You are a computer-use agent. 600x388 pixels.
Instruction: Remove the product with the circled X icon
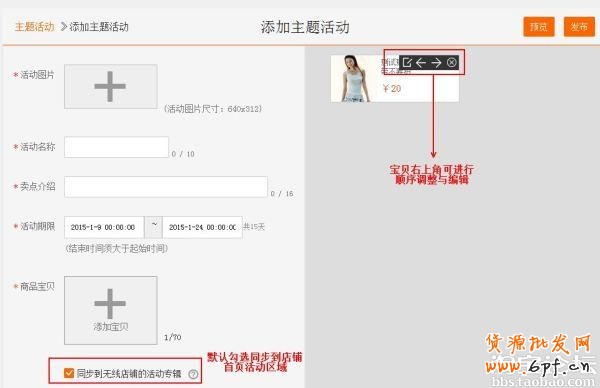tap(452, 62)
